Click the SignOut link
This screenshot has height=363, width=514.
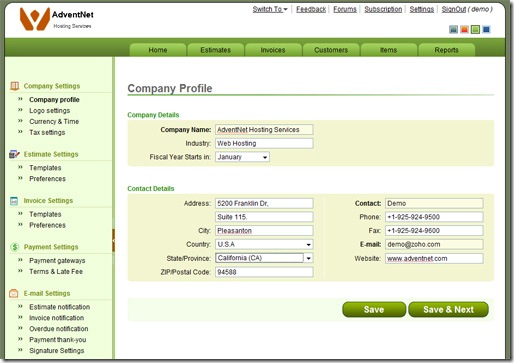[454, 9]
